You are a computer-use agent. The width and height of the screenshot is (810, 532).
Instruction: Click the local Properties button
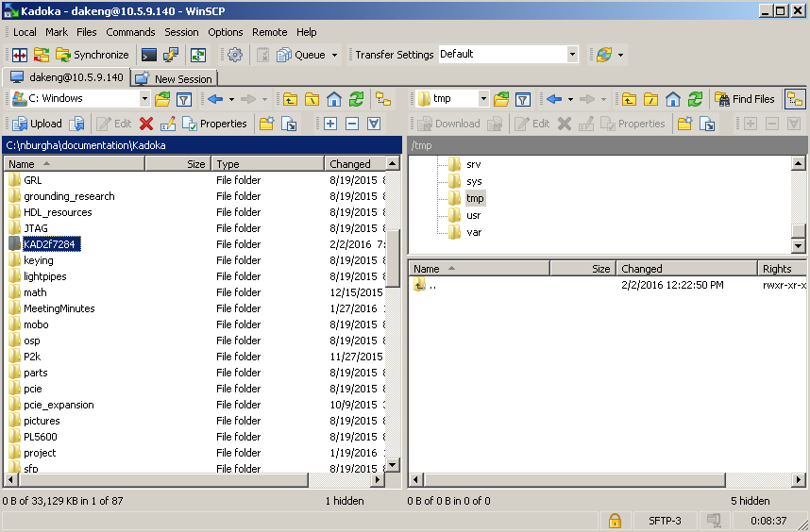point(214,124)
